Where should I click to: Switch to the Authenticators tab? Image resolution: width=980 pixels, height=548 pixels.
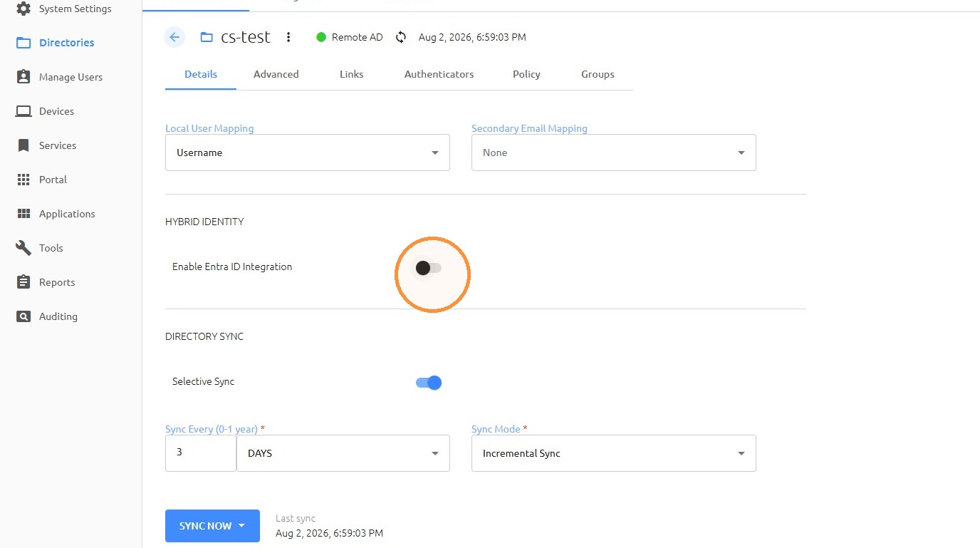(439, 74)
